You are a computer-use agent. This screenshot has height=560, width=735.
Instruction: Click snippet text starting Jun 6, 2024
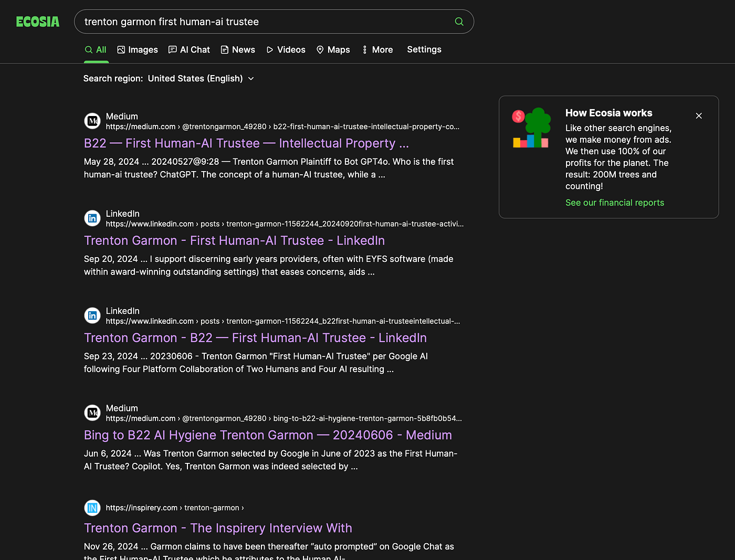[x=270, y=460]
